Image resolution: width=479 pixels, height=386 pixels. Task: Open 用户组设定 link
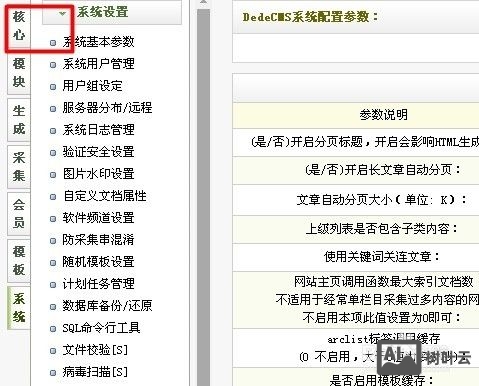[92, 86]
